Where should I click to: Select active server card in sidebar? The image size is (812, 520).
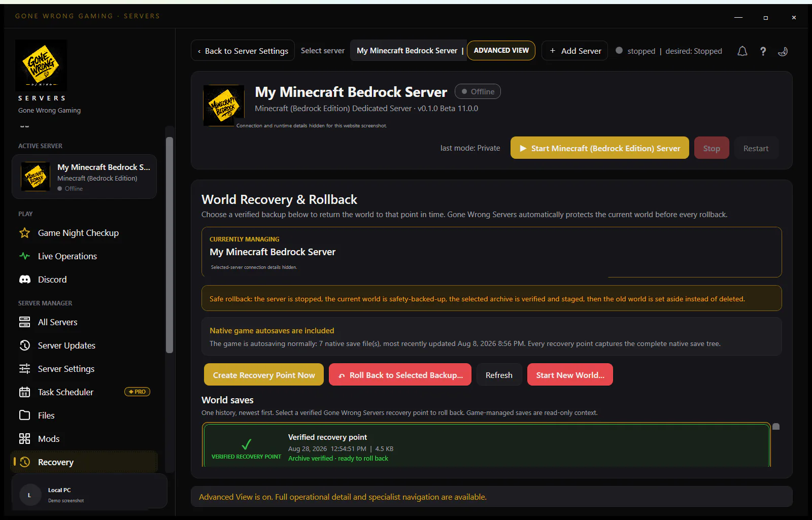tap(84, 177)
